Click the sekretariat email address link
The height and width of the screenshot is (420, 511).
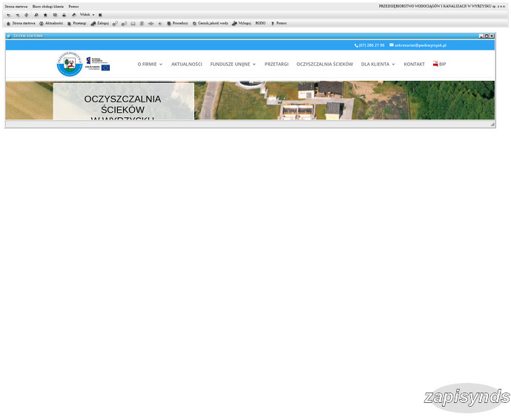coord(420,45)
